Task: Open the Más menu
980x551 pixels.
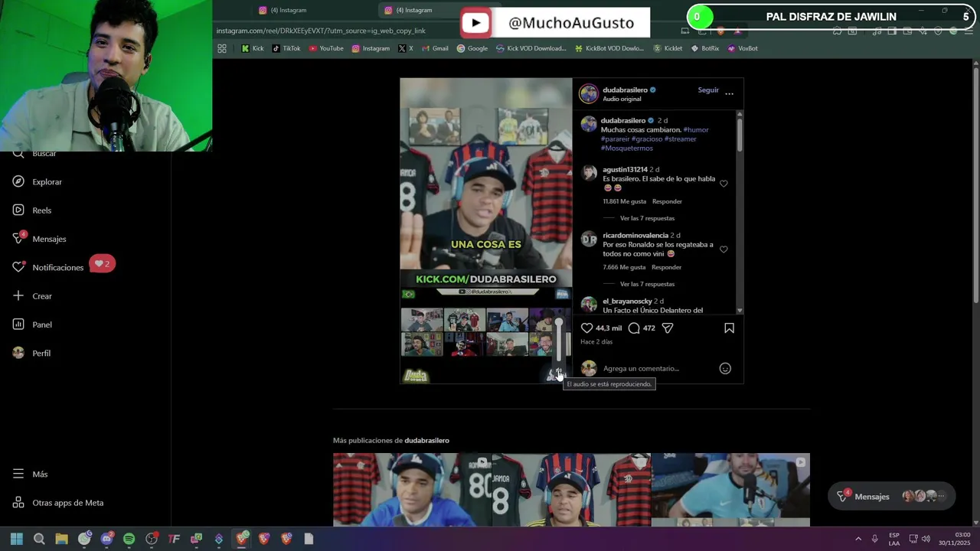Action: [30, 474]
